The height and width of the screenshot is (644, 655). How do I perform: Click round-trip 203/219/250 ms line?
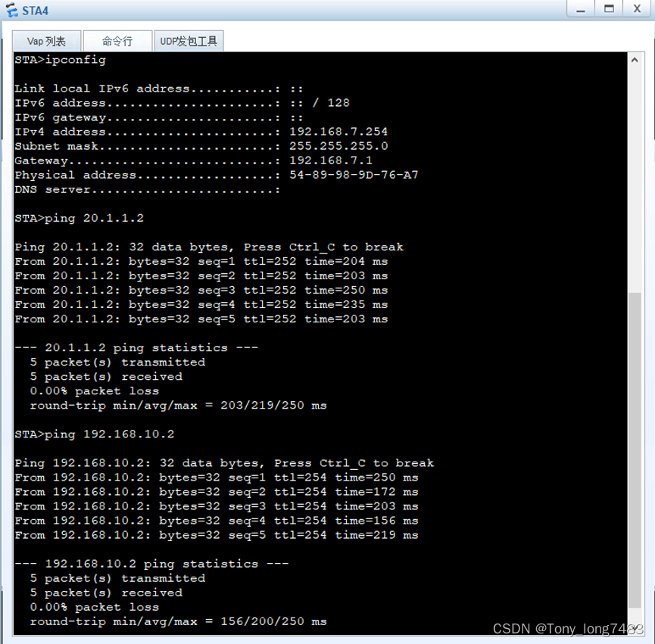coord(179,406)
